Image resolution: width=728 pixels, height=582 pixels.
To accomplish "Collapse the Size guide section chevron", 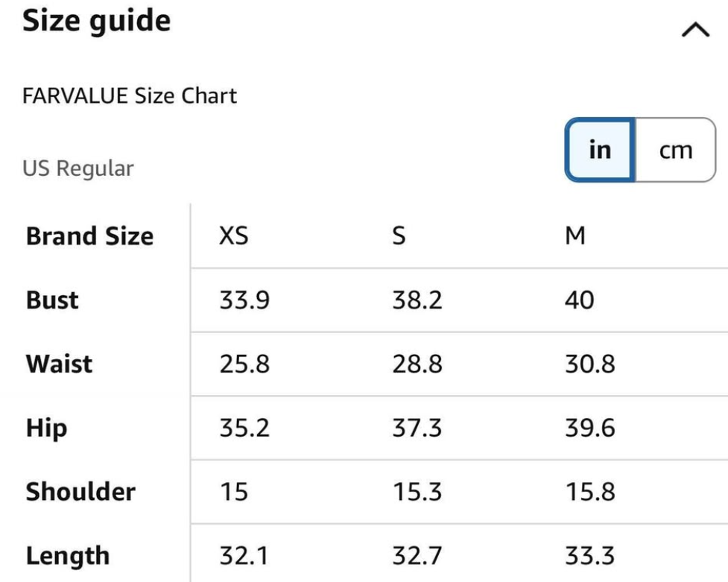I will click(x=695, y=30).
